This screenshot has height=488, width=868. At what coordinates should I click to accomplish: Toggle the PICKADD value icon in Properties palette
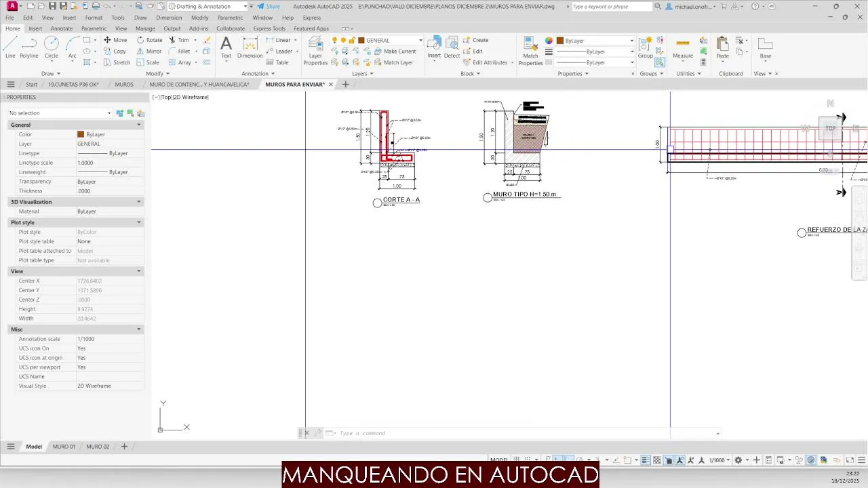point(120,113)
